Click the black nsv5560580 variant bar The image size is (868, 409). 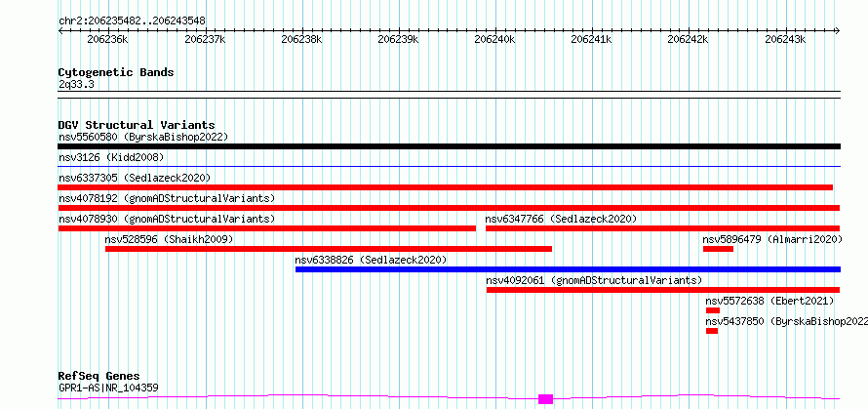pyautogui.click(x=449, y=146)
